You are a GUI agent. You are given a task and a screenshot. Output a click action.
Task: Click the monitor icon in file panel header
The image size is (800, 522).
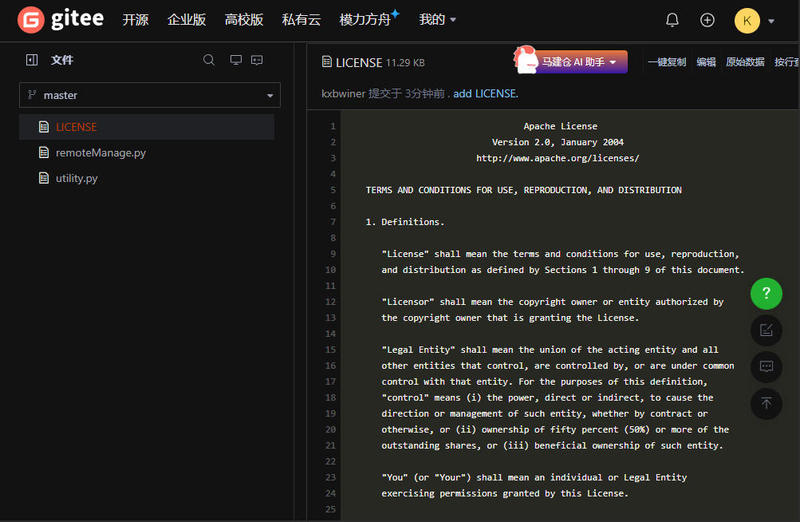[x=236, y=60]
